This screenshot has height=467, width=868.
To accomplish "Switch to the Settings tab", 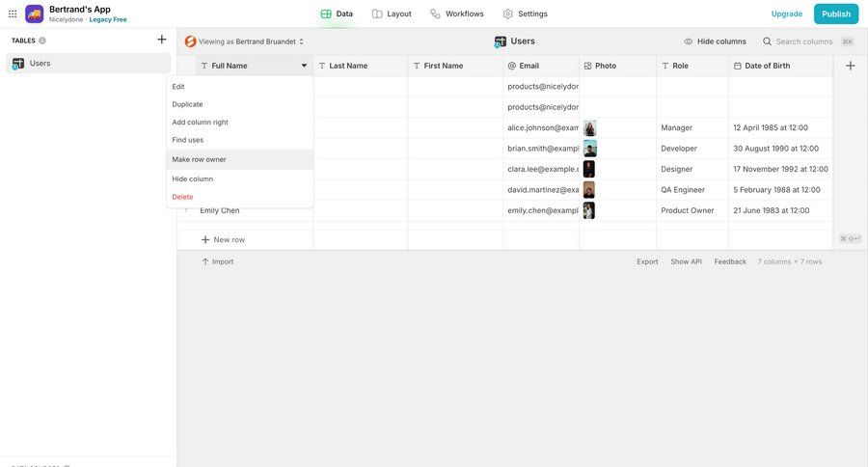I will point(525,14).
